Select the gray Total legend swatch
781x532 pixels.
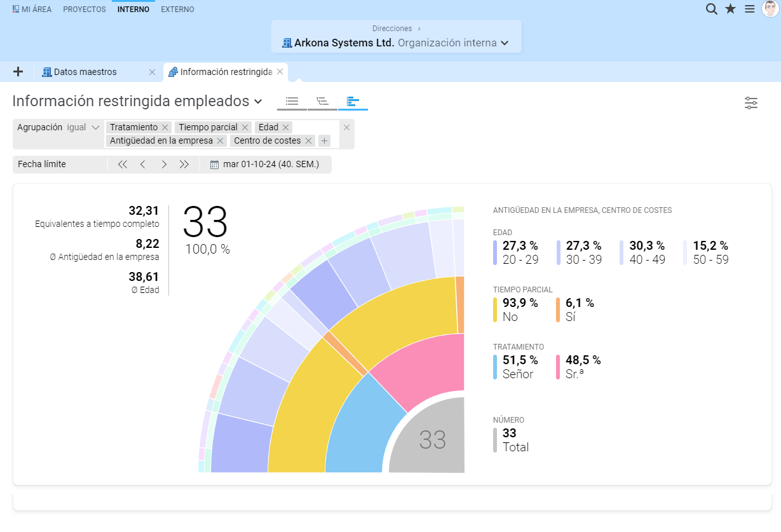click(495, 440)
